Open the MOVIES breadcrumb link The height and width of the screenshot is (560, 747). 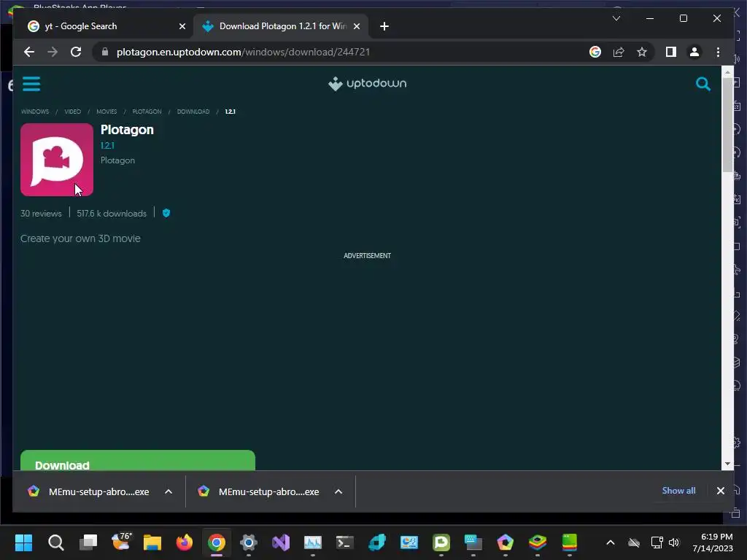tap(107, 112)
